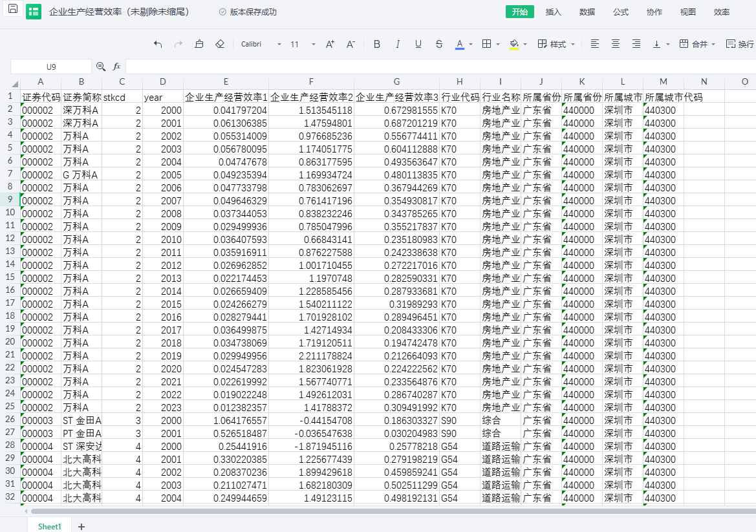This screenshot has height=532, width=756.
Task: Open the Calibri font name dropdown
Action: click(261, 45)
